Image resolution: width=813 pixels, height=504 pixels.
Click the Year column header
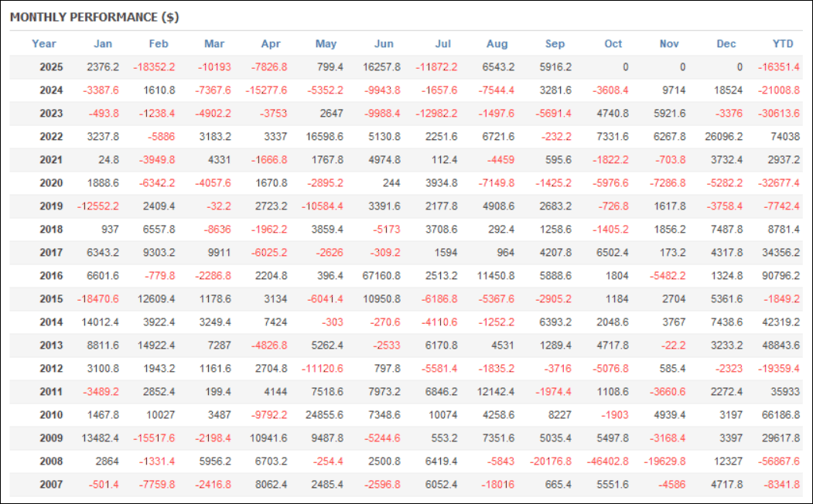pyautogui.click(x=44, y=44)
